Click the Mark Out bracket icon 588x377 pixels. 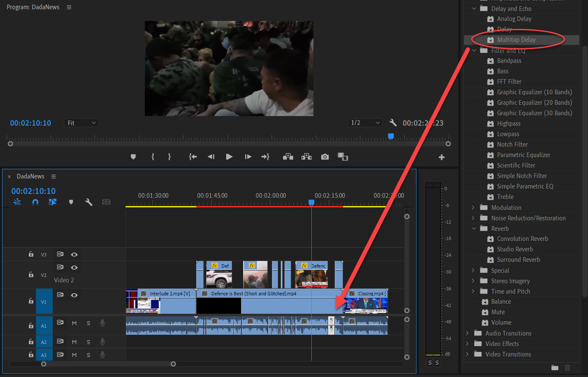tap(169, 157)
